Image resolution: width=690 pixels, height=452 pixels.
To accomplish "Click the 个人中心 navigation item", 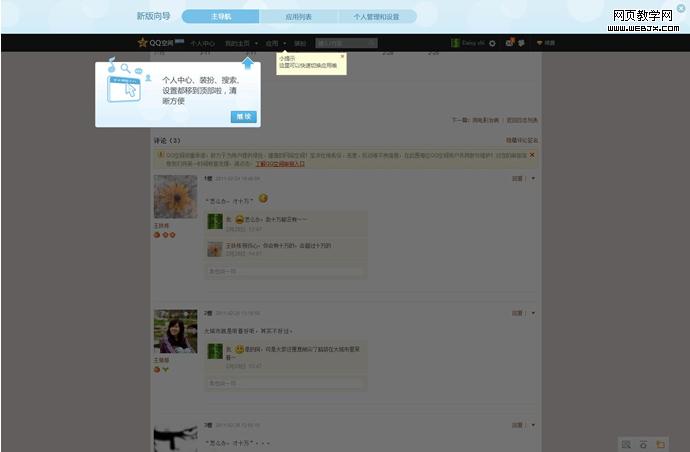I will point(203,43).
